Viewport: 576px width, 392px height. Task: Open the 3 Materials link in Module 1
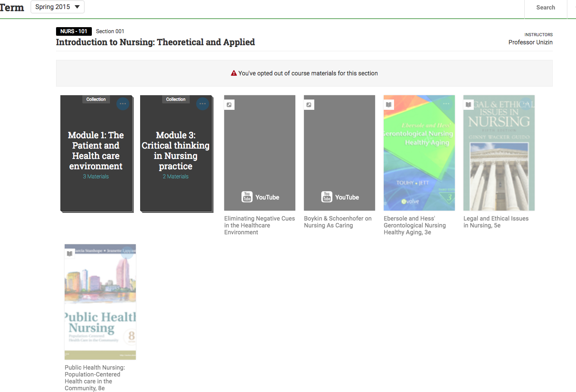pos(96,177)
